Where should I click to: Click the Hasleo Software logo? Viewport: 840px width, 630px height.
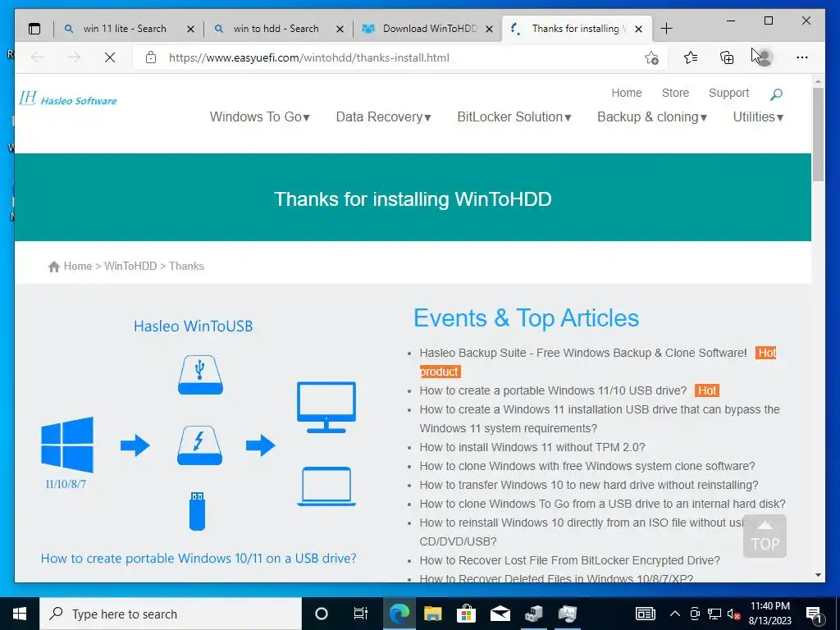(68, 98)
